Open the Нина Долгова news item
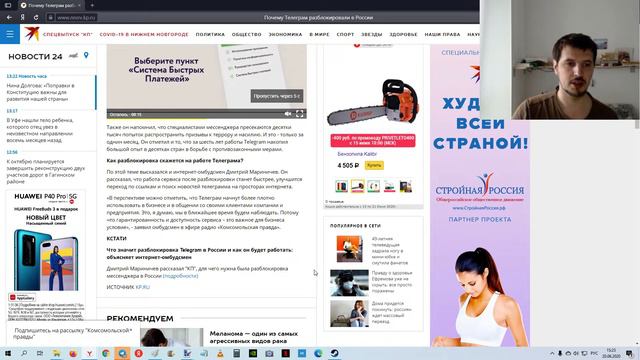 point(40,92)
